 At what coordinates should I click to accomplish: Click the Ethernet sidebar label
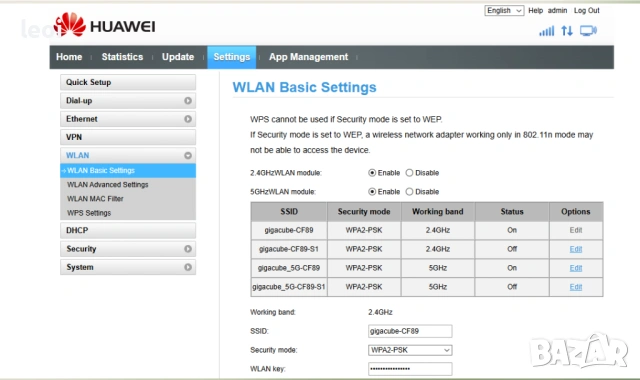[x=82, y=119]
